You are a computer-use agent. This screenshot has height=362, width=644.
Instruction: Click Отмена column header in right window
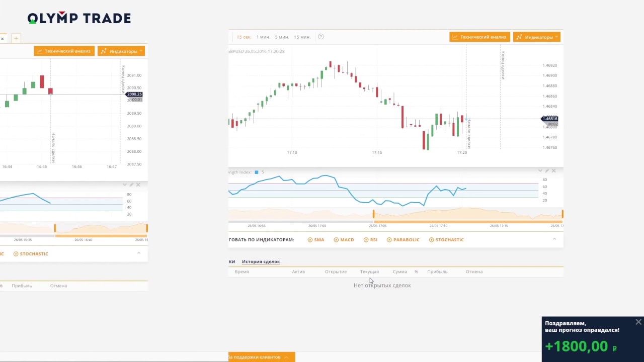click(474, 271)
